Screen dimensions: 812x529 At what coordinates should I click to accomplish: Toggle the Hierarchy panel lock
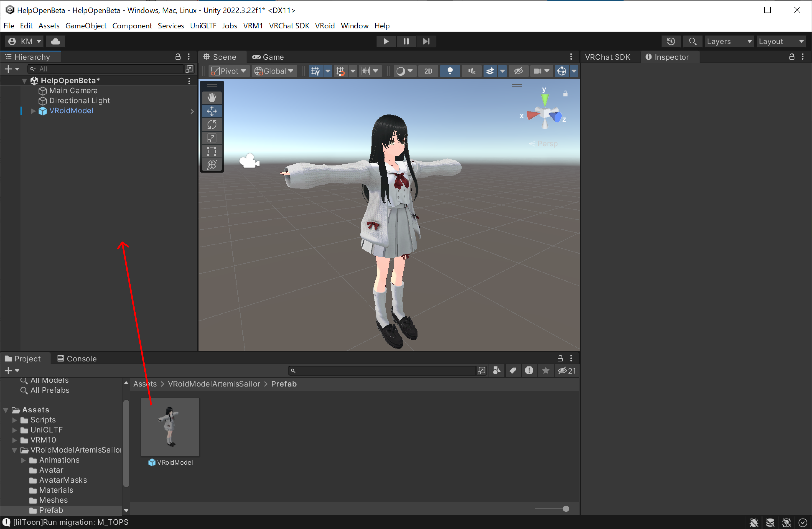click(178, 57)
